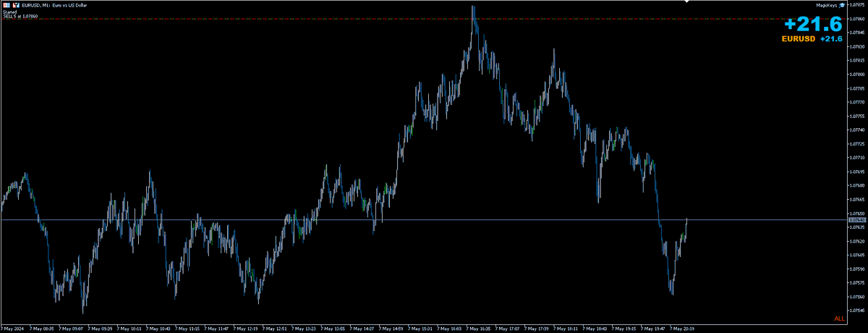Click the 7 May 14:59 time axis label
Viewport: 868px width, 333px height.
coord(393,329)
